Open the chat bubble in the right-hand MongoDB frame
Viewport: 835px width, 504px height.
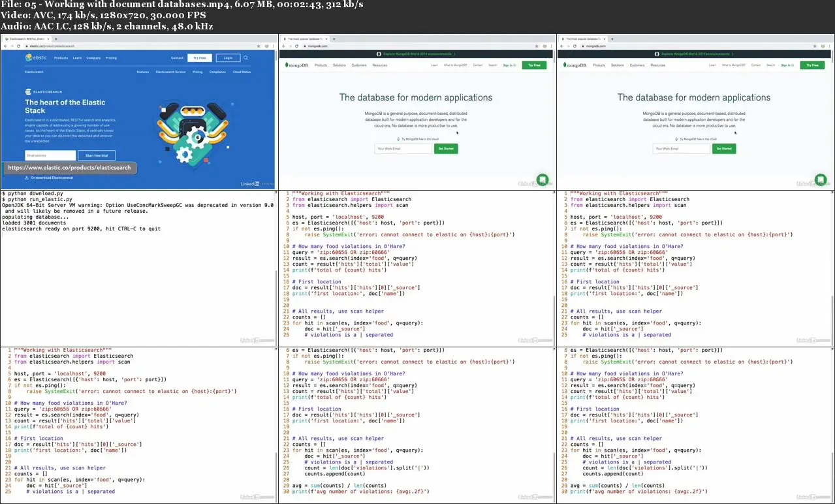pyautogui.click(x=821, y=180)
